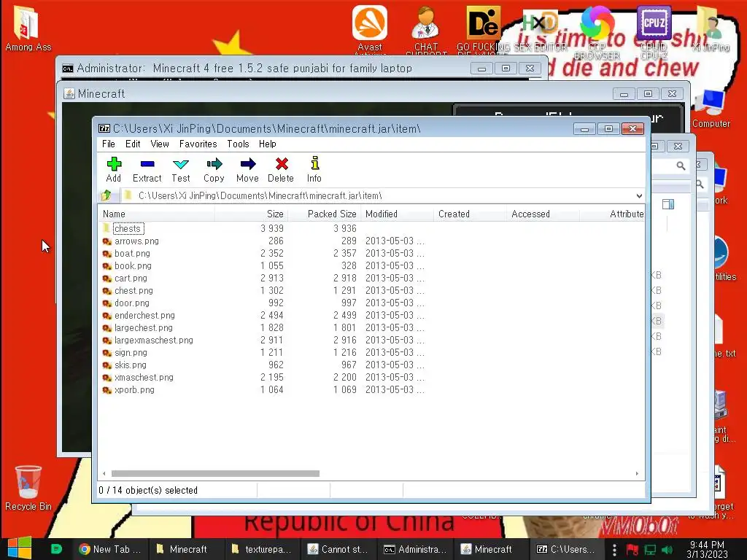The width and height of the screenshot is (747, 560).
Task: Click the red Delete icon
Action: (x=281, y=169)
